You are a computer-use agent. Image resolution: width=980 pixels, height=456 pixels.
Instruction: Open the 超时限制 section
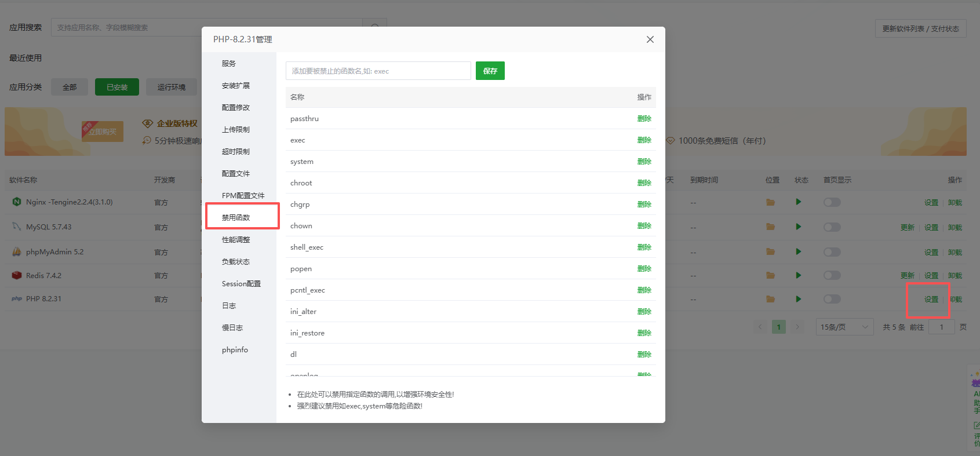pos(236,152)
